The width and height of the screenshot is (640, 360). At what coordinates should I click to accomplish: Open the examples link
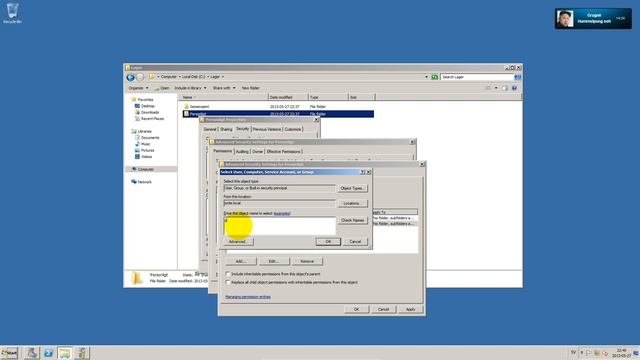point(282,213)
